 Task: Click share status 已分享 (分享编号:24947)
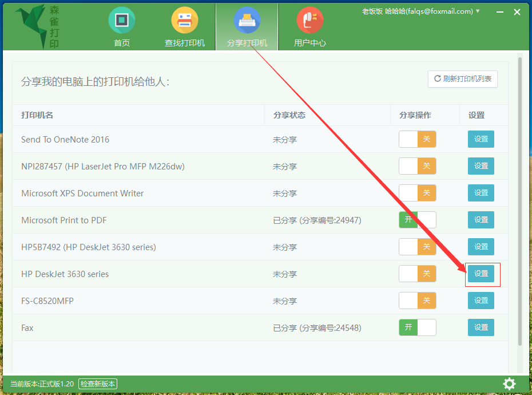click(x=317, y=220)
